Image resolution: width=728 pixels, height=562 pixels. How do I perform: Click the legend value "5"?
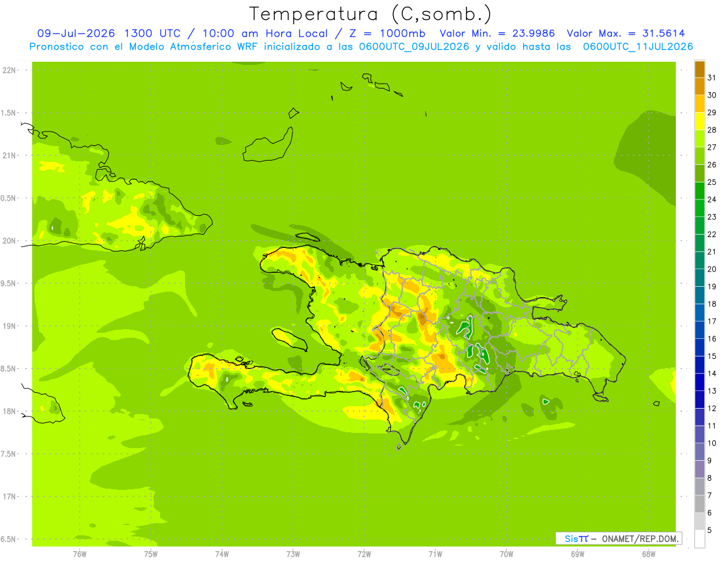710,530
